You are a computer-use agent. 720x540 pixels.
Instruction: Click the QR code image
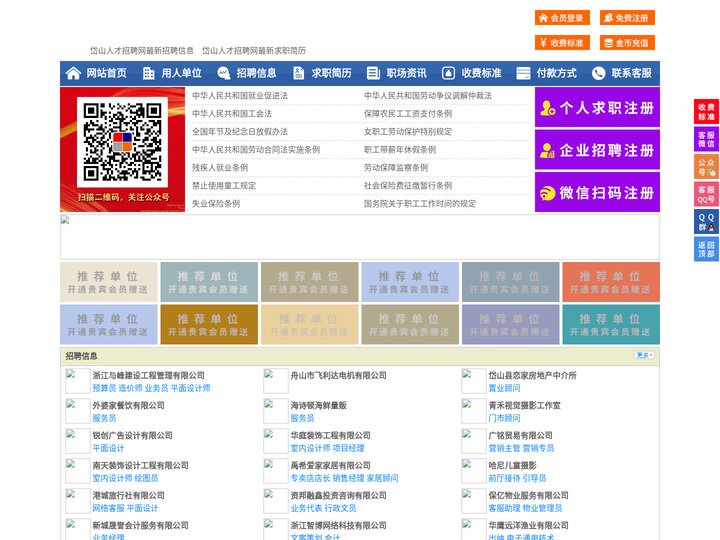pos(122,142)
